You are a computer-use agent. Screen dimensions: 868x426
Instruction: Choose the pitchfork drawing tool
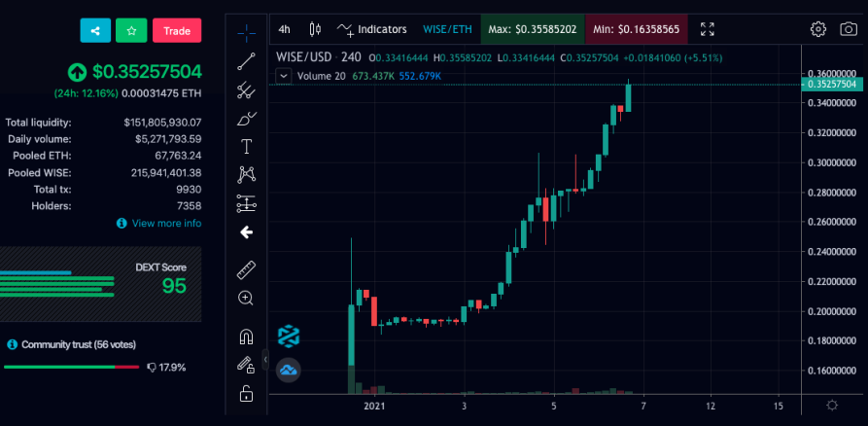point(246,89)
